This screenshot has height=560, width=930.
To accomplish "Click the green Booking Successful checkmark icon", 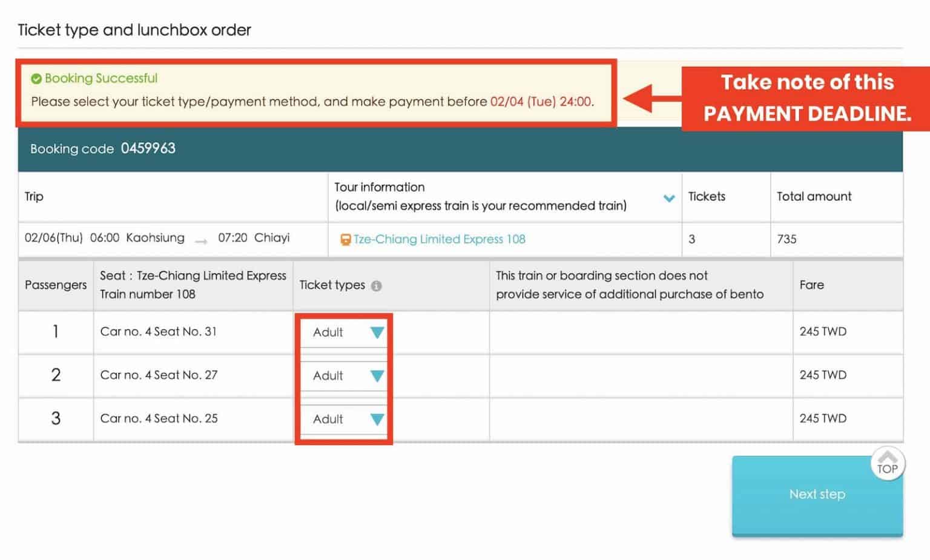I will (36, 79).
